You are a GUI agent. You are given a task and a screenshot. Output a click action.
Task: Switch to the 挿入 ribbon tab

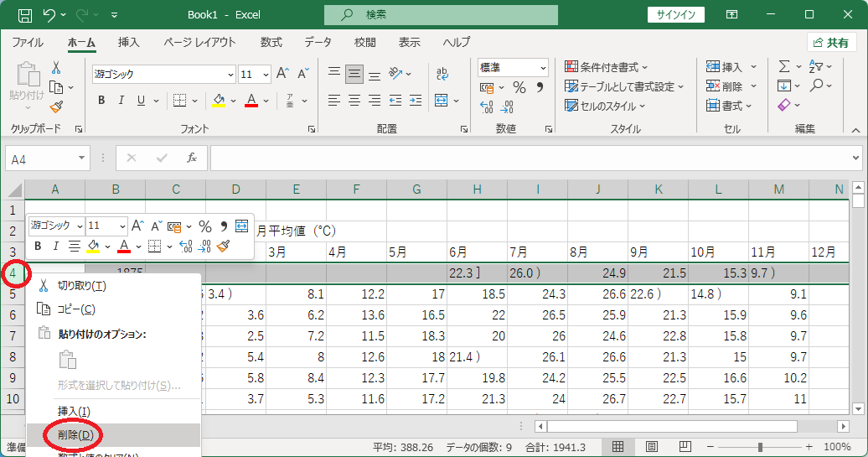coord(128,43)
